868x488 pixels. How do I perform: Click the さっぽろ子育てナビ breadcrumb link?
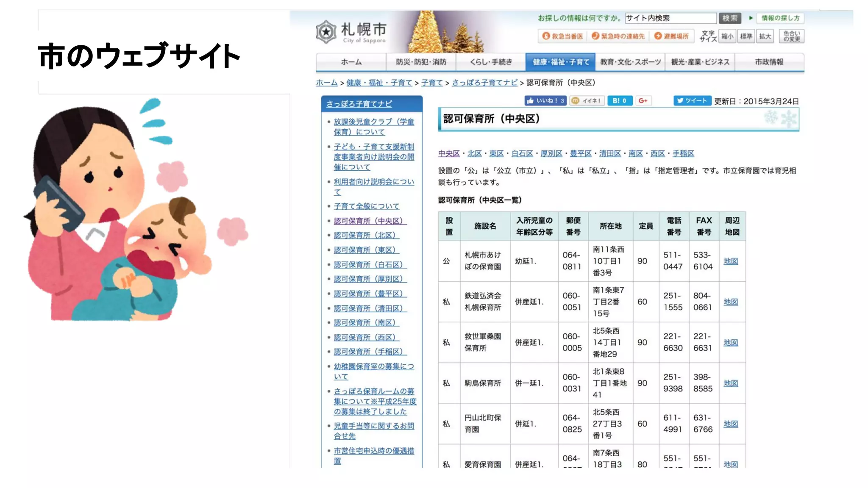pyautogui.click(x=484, y=83)
